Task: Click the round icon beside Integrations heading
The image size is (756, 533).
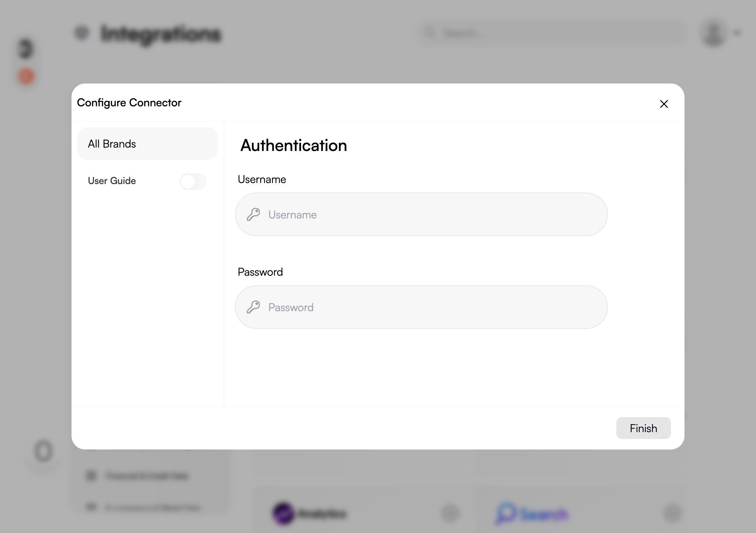Action: click(x=82, y=33)
